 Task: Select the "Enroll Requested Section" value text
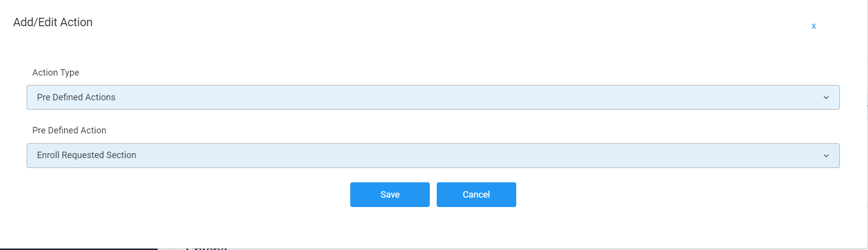click(x=86, y=155)
